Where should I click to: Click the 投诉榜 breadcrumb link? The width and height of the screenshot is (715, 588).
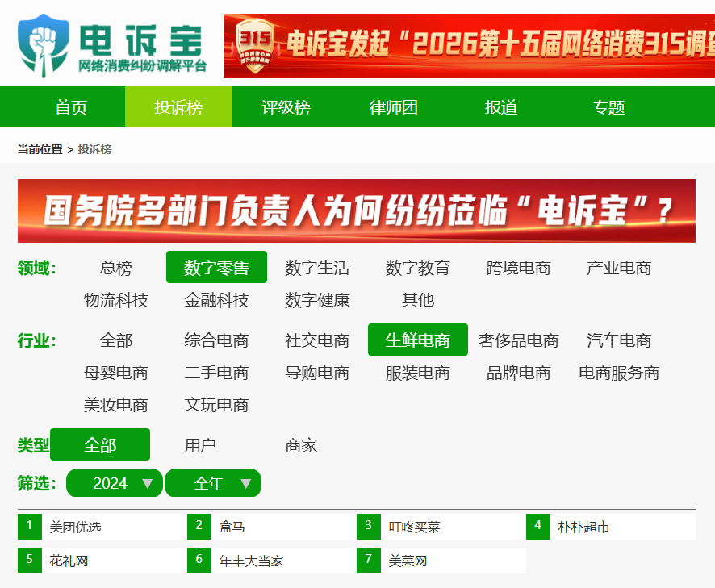pos(95,149)
